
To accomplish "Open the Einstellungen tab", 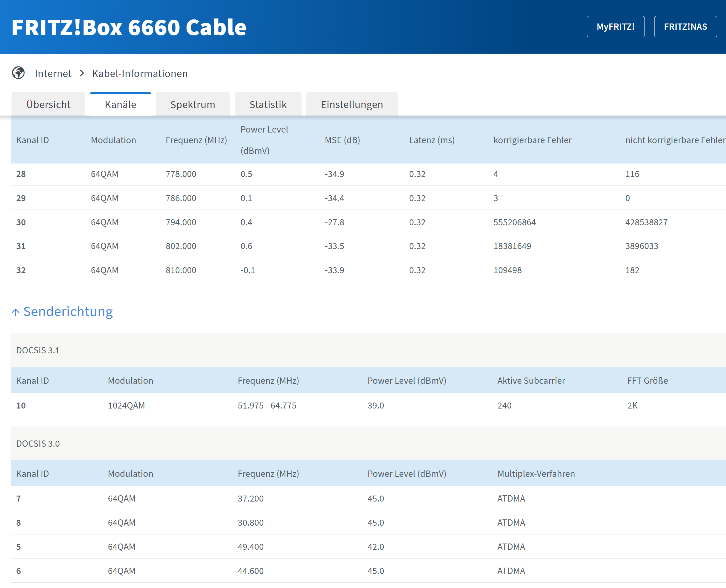I will pyautogui.click(x=352, y=104).
